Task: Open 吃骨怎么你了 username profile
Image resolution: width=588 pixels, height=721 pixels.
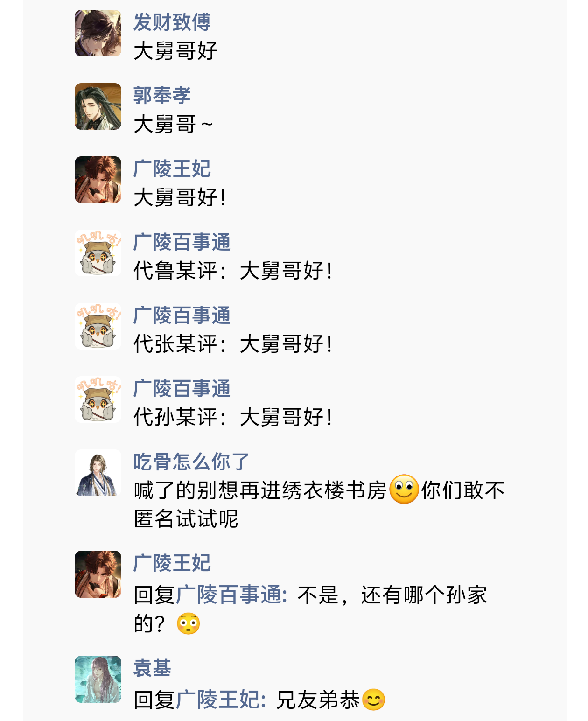Action: click(191, 462)
